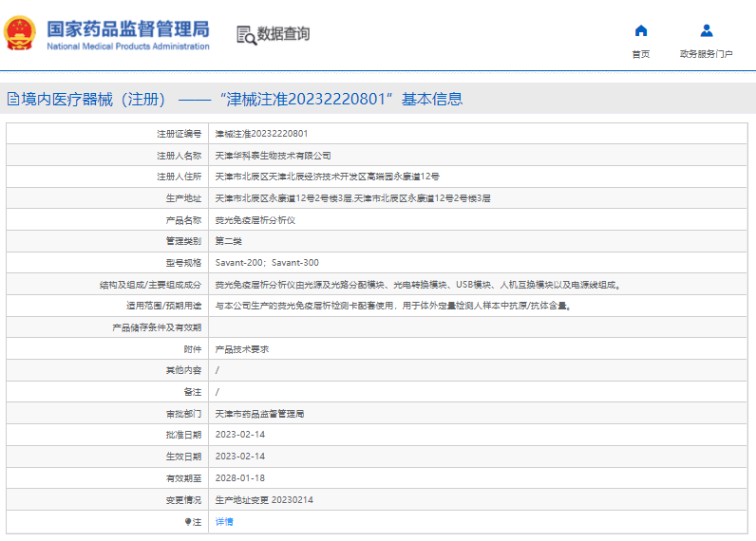The image size is (756, 541).
Task: Click the document icon beside 境内医疗器械
Action: (13, 100)
